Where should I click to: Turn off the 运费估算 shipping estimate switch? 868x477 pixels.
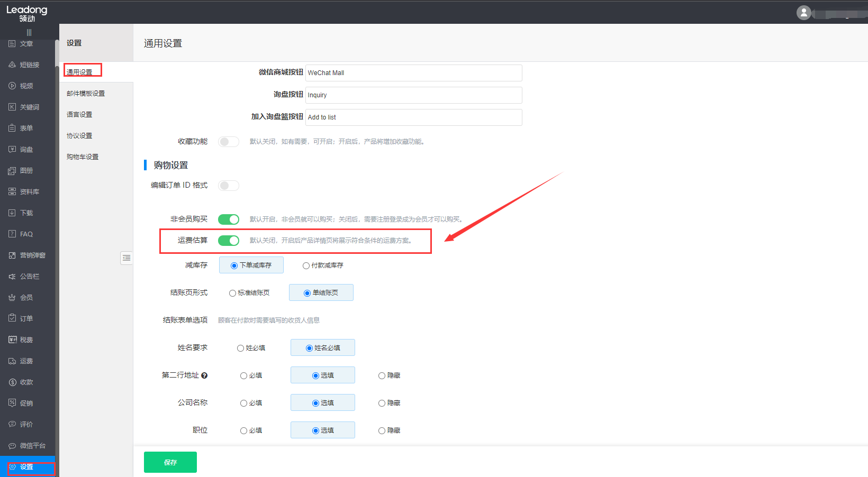point(229,241)
